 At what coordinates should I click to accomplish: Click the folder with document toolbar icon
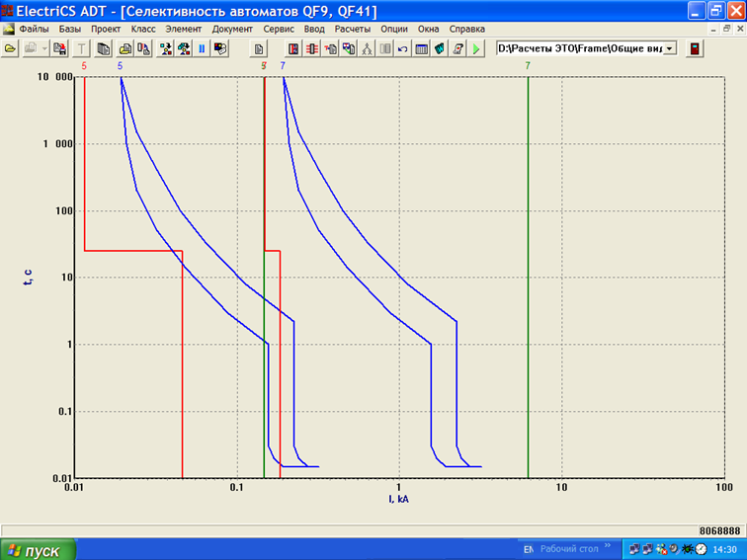125,48
